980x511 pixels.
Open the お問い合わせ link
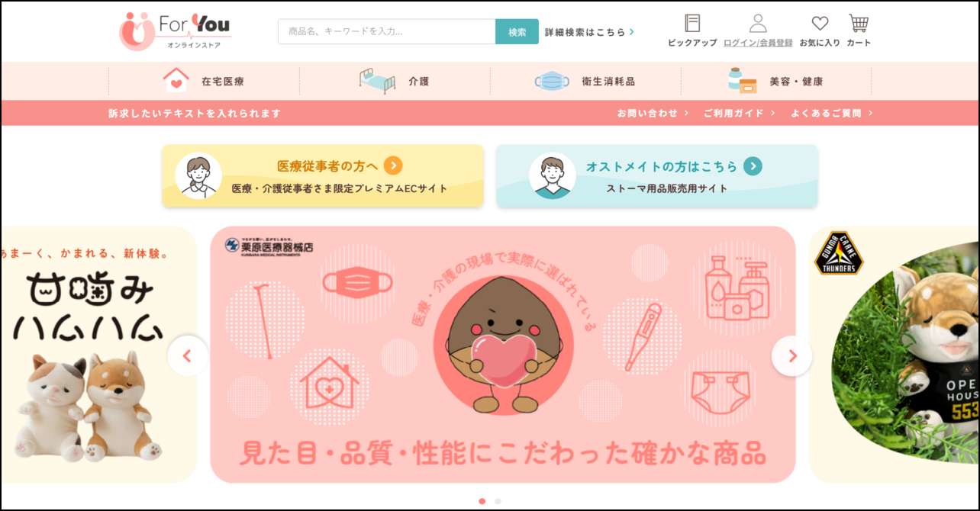click(x=653, y=113)
